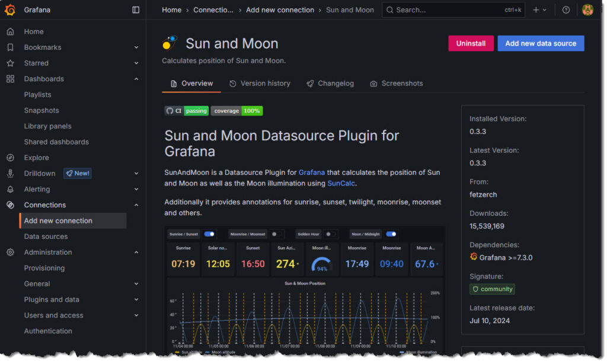The height and width of the screenshot is (364, 607).
Task: Click the Sun and Moon plugin logo
Action: pyautogui.click(x=170, y=43)
